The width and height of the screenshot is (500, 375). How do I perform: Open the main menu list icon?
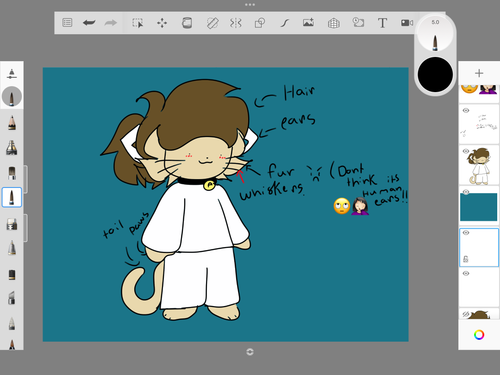[x=67, y=23]
